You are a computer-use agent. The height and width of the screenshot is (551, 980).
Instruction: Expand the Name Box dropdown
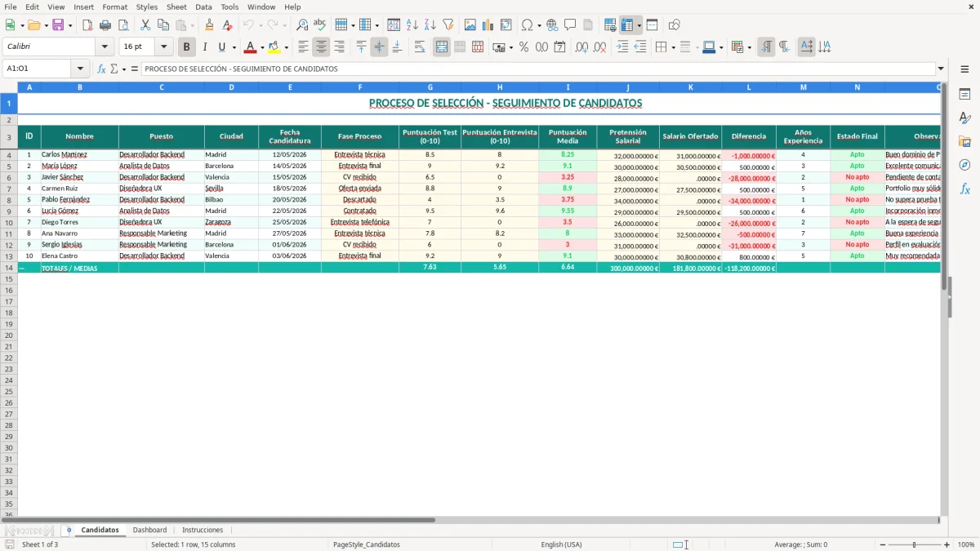pos(80,69)
